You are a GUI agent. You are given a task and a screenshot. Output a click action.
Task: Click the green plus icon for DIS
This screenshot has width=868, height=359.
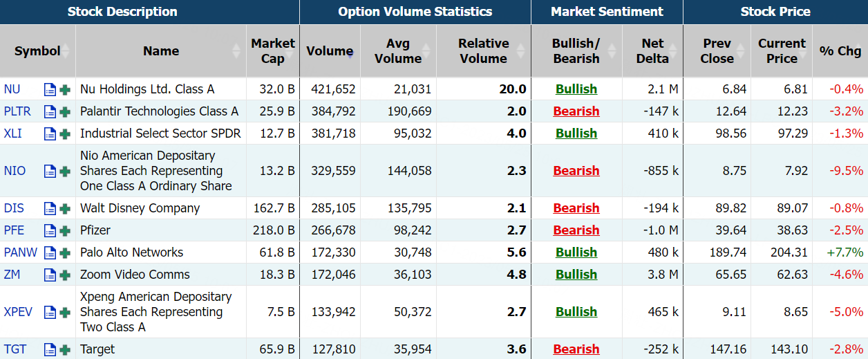point(65,208)
